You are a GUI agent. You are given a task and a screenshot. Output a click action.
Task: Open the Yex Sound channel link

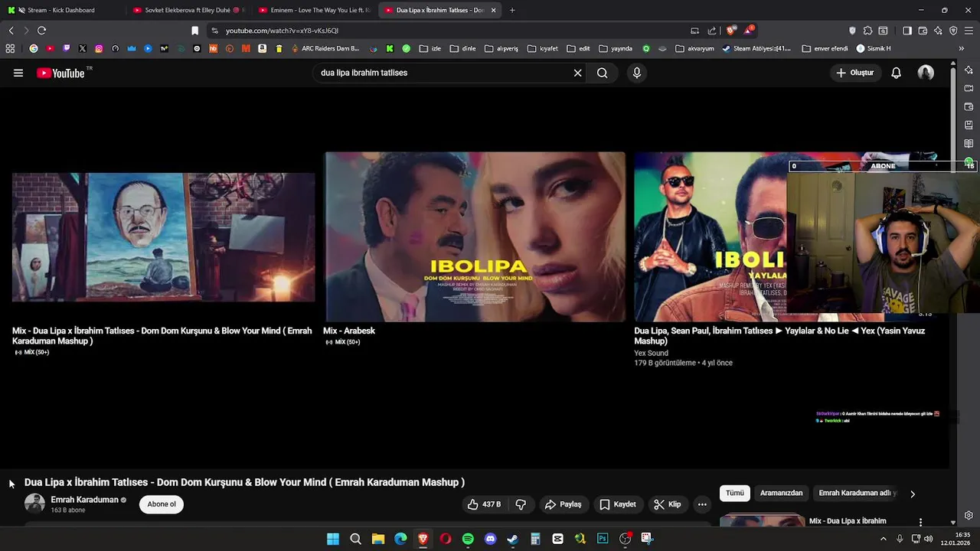pyautogui.click(x=651, y=353)
